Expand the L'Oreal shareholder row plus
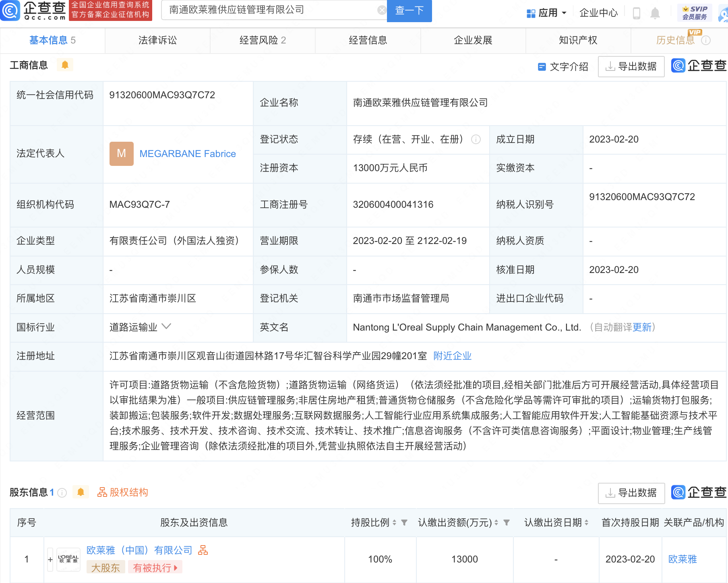This screenshot has height=583, width=728. coord(50,559)
